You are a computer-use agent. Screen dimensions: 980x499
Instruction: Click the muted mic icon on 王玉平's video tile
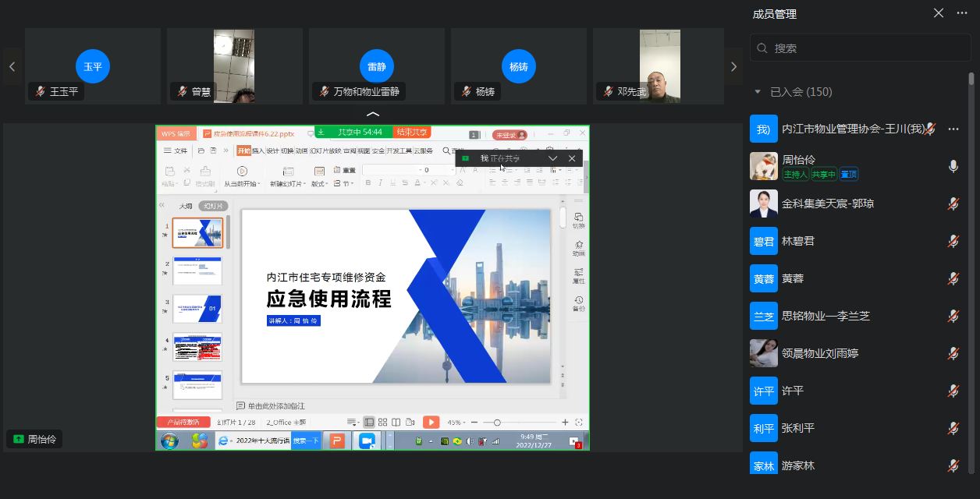40,91
